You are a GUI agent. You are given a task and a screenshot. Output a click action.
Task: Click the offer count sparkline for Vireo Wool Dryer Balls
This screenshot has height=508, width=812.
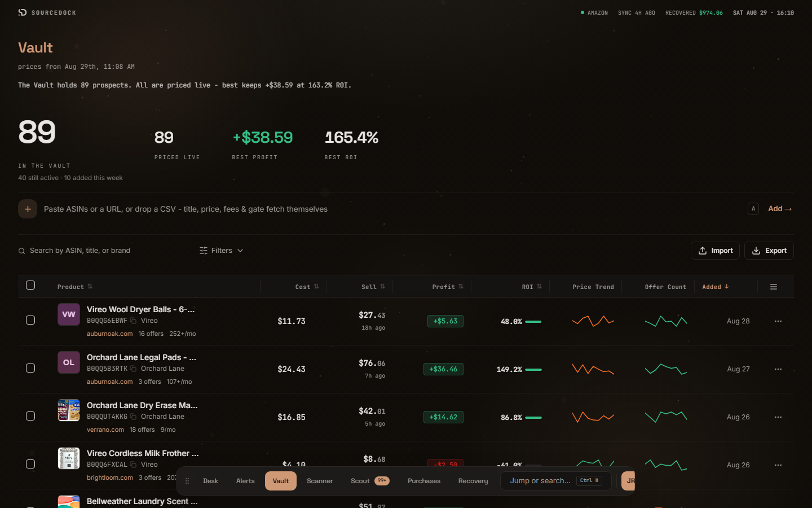click(666, 321)
